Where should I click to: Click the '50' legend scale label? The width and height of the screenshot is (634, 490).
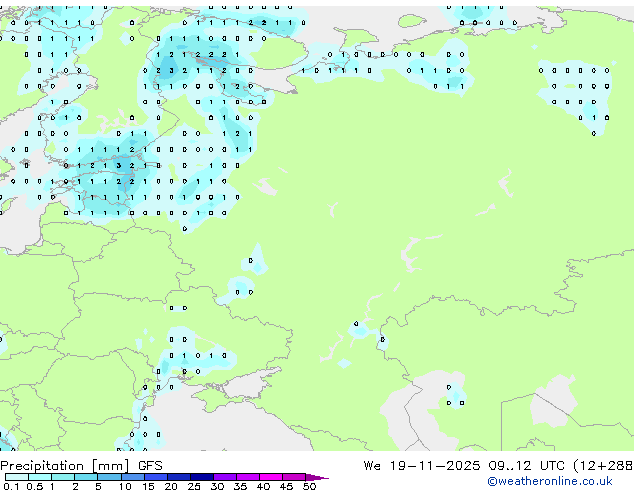310,486
